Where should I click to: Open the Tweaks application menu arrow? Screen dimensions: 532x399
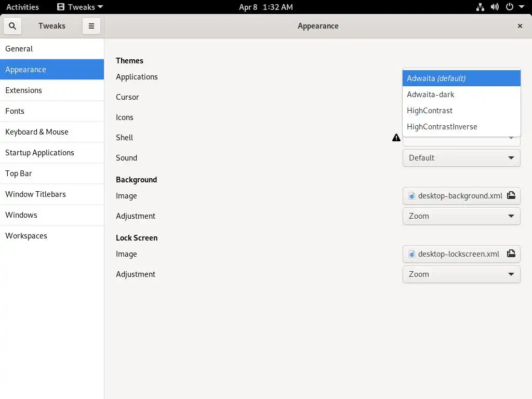pos(100,7)
